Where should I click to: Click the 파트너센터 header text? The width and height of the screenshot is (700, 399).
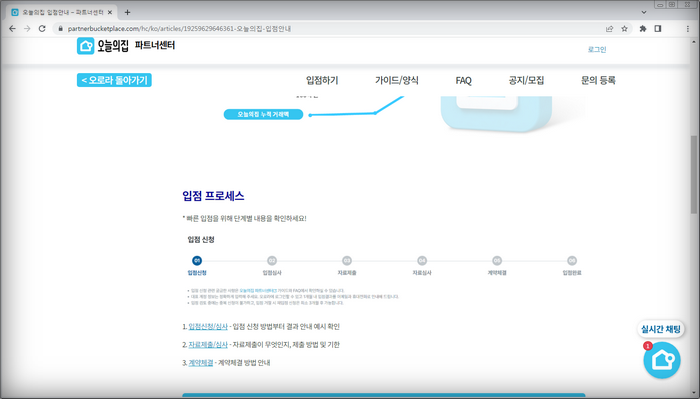(x=155, y=45)
